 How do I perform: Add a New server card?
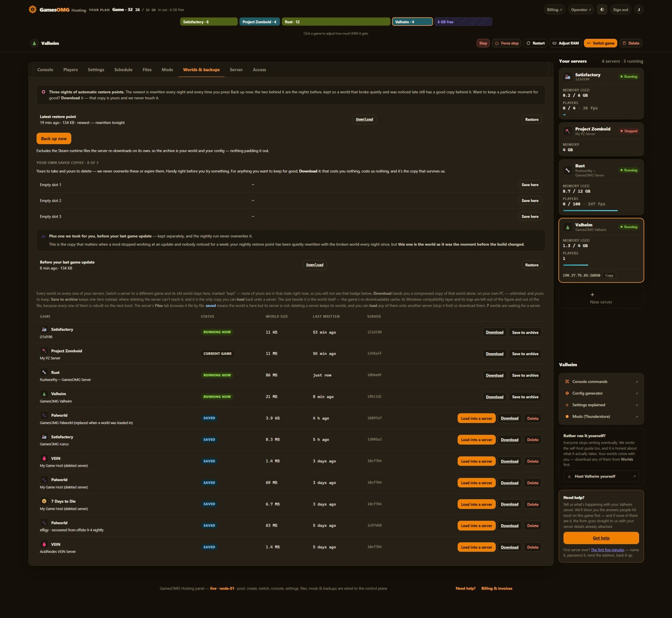click(601, 298)
